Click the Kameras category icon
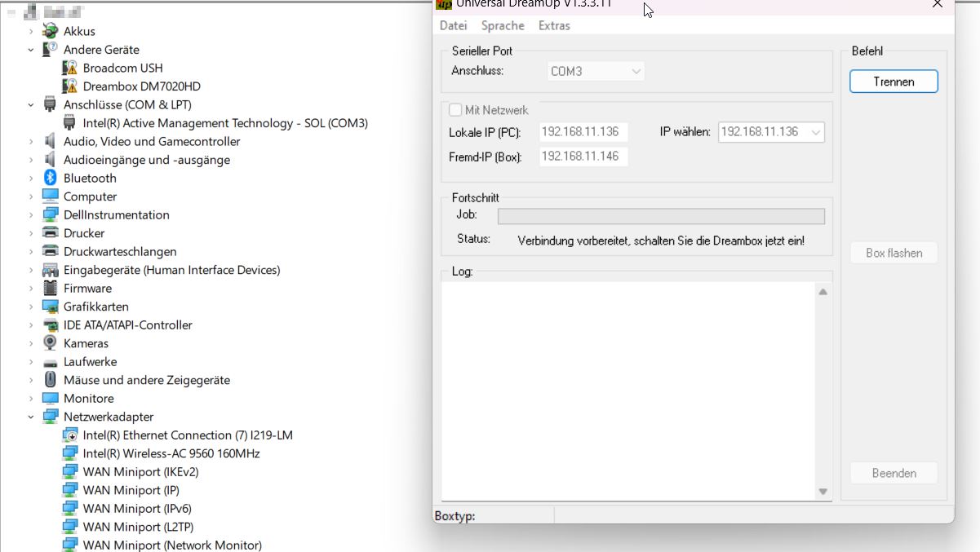Image resolution: width=980 pixels, height=552 pixels. 50,343
